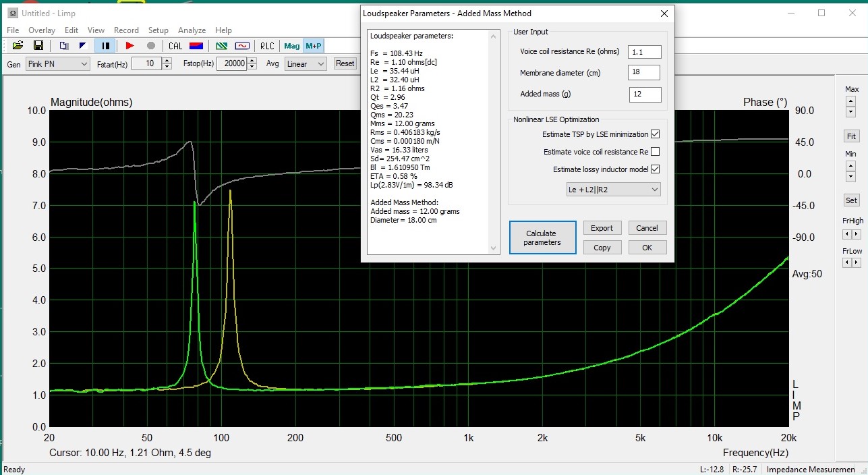Click the CAL calibrate toolbar button
The image size is (868, 475).
click(x=175, y=46)
